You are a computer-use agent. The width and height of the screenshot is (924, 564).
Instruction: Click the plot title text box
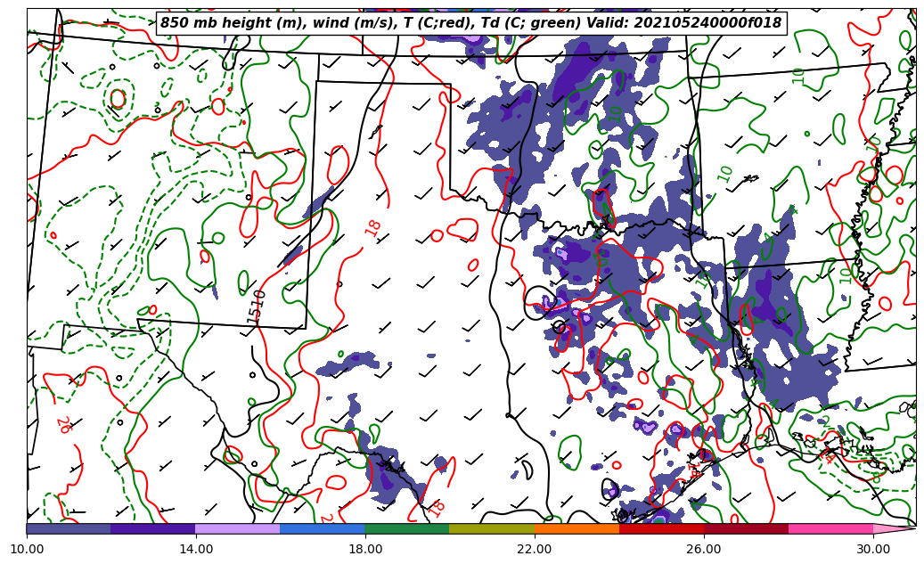(470, 23)
